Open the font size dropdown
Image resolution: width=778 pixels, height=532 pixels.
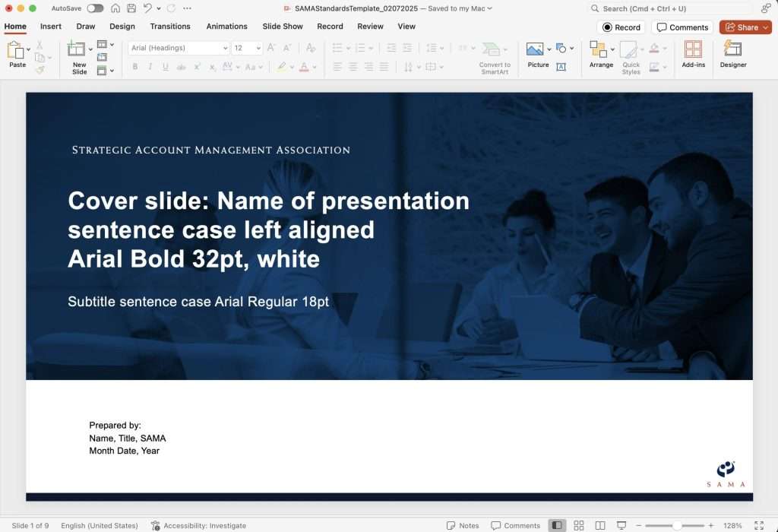click(258, 48)
